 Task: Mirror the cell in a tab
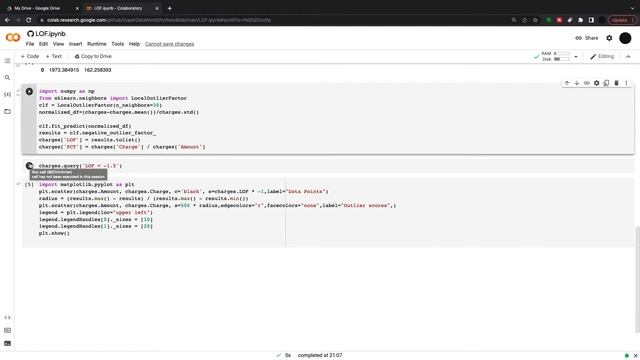pyautogui.click(x=606, y=83)
